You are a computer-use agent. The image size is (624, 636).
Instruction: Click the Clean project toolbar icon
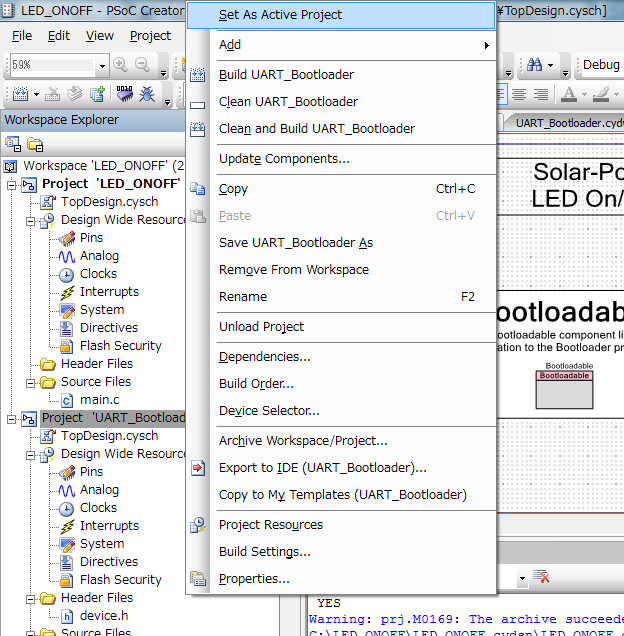tap(52, 94)
